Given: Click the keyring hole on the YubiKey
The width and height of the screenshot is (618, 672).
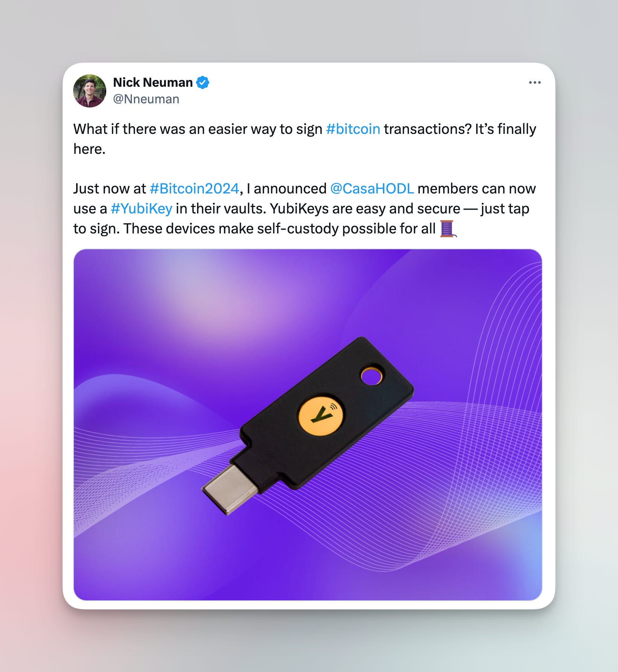Looking at the screenshot, I should (x=372, y=376).
